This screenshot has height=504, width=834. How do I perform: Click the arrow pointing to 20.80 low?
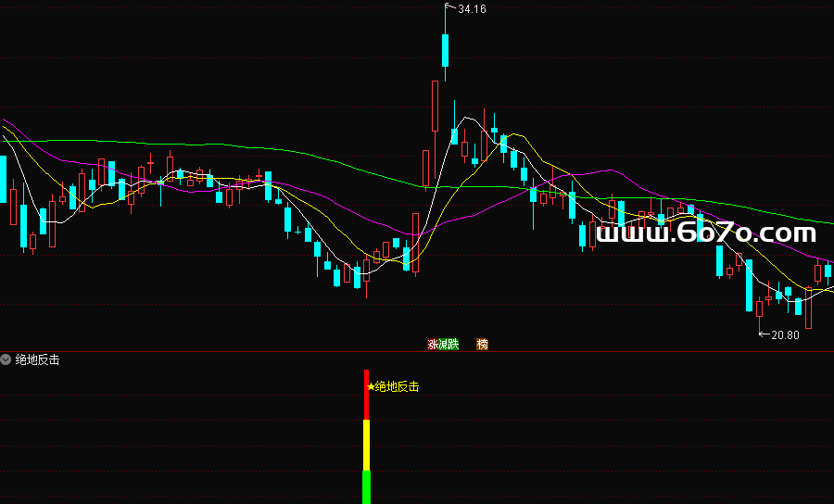pyautogui.click(x=764, y=334)
